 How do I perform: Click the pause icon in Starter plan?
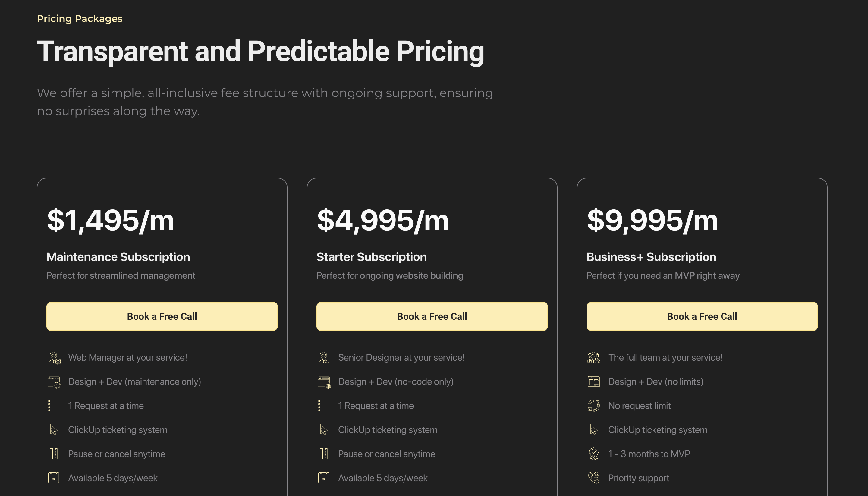pos(324,454)
